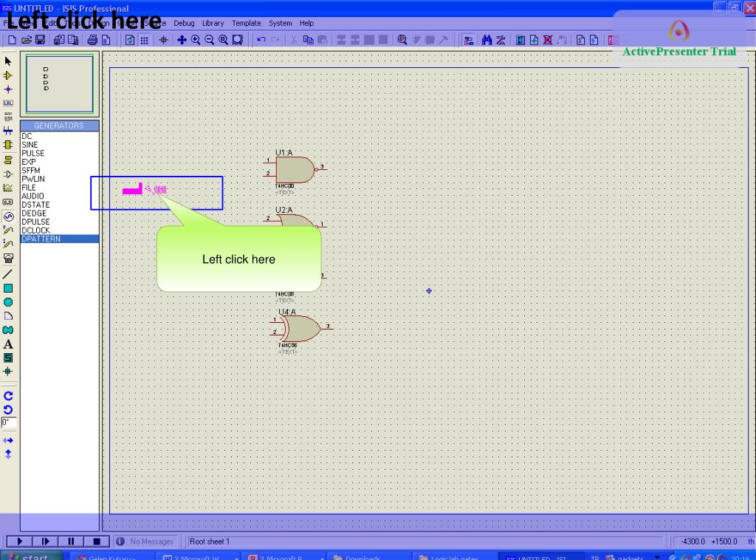Image resolution: width=756 pixels, height=560 pixels.
Task: Toggle the grid dots display
Action: tap(144, 40)
